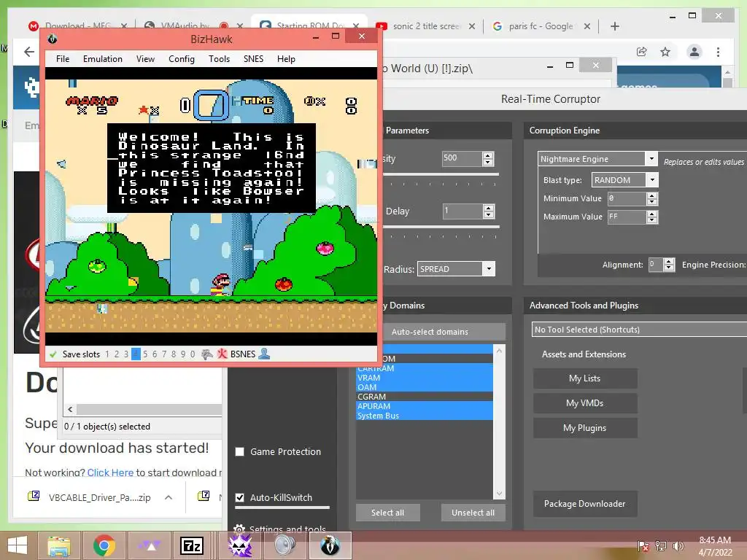This screenshot has width=747, height=560.
Task: Select save slot 7 in BizHawk
Action: click(x=164, y=354)
